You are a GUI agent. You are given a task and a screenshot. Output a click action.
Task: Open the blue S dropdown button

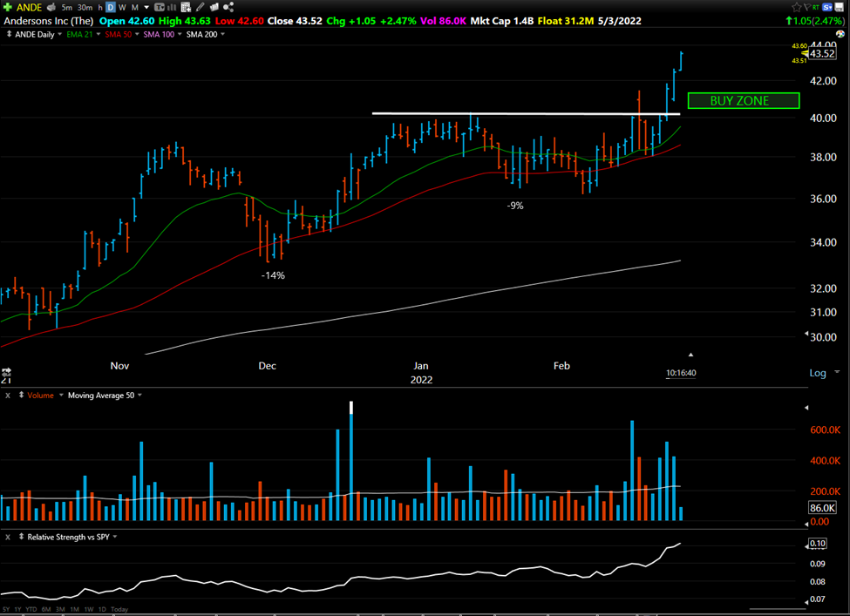point(827,7)
